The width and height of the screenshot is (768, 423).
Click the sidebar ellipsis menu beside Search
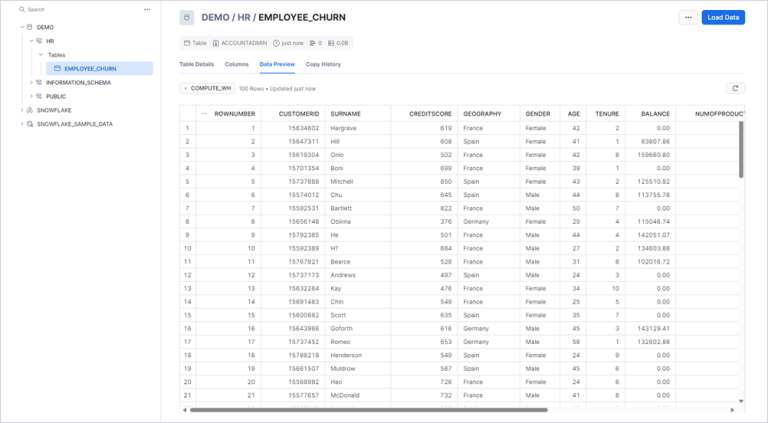[x=147, y=9]
